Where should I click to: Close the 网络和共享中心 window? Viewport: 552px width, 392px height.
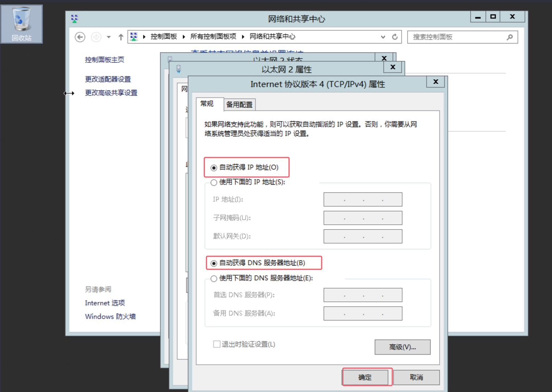[x=512, y=17]
